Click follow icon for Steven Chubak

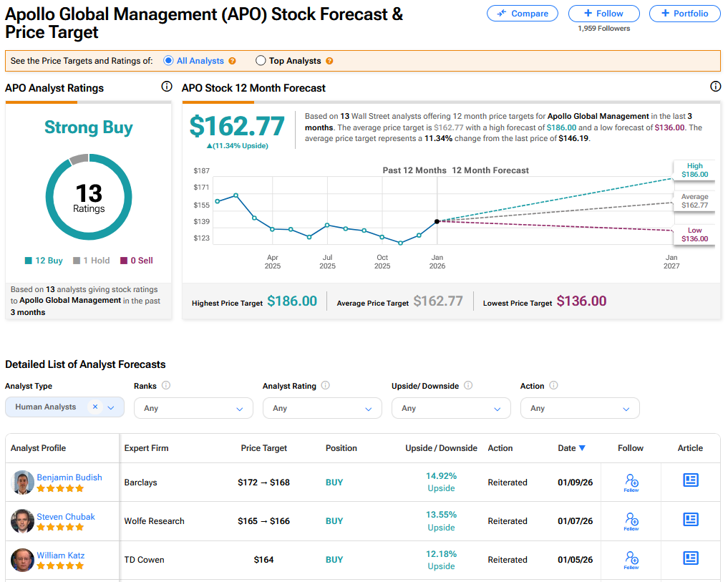coord(631,520)
